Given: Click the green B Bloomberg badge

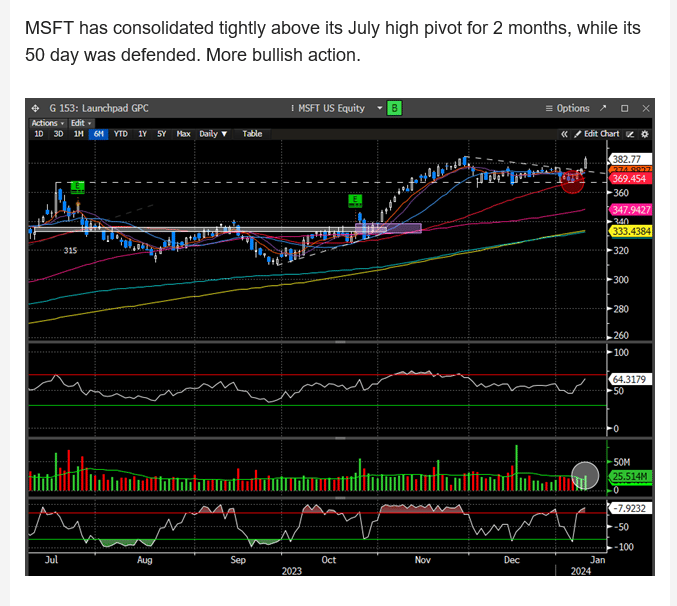Looking at the screenshot, I should point(394,108).
